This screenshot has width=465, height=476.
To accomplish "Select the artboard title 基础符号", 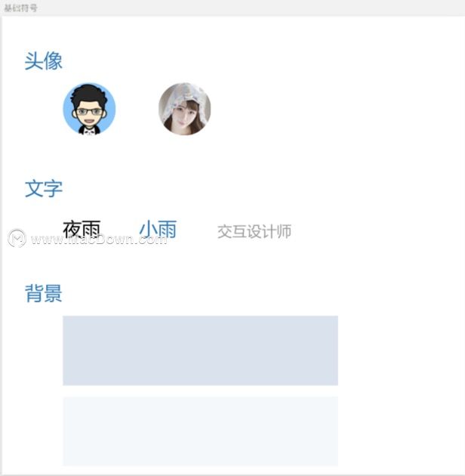I will 20,8.
